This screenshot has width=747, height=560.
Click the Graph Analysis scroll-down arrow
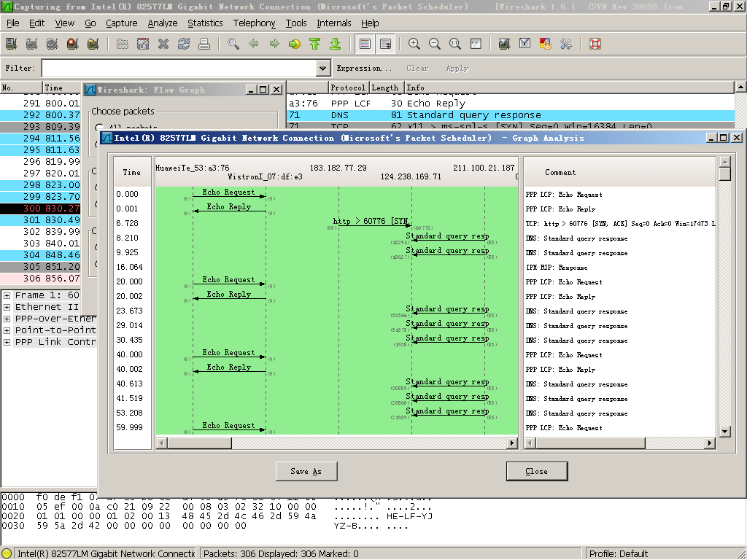[724, 432]
